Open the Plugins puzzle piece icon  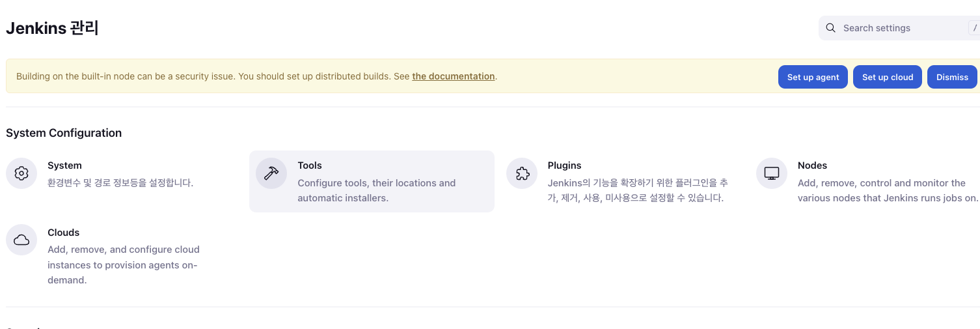tap(522, 173)
